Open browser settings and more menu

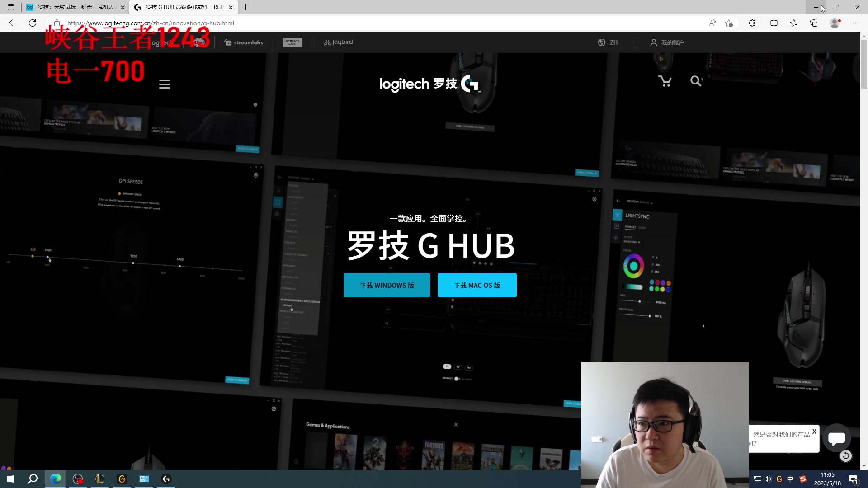[855, 23]
